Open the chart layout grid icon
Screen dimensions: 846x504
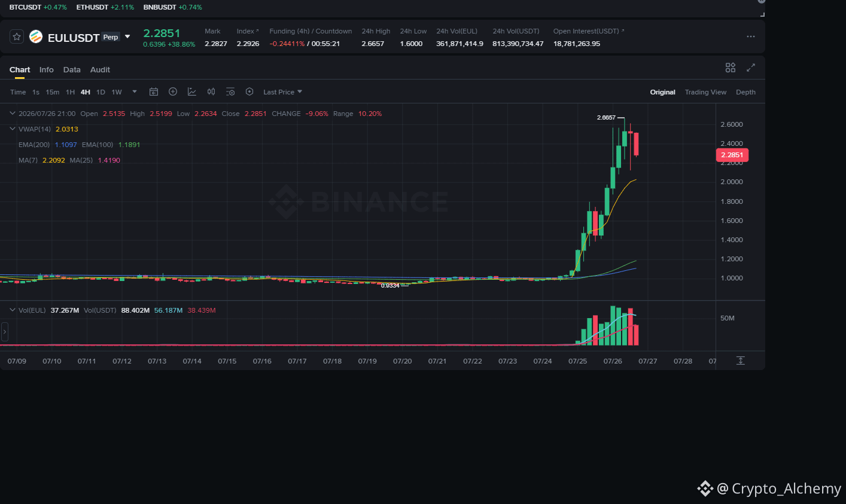[x=731, y=68]
